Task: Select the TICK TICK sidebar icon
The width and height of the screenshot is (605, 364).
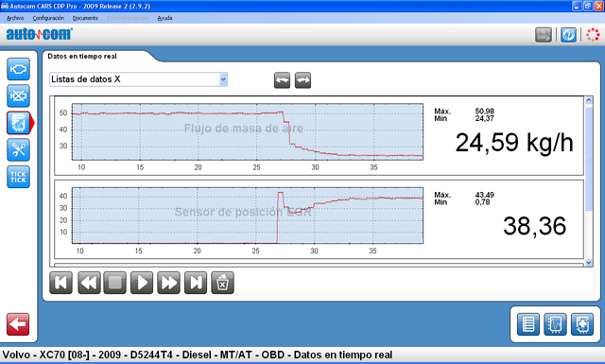Action: [18, 177]
